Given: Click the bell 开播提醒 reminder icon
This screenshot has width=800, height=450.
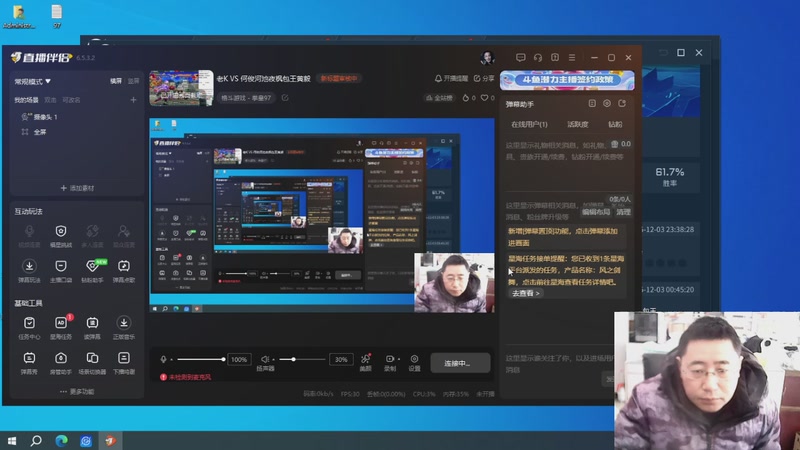Looking at the screenshot, I should coord(438,79).
